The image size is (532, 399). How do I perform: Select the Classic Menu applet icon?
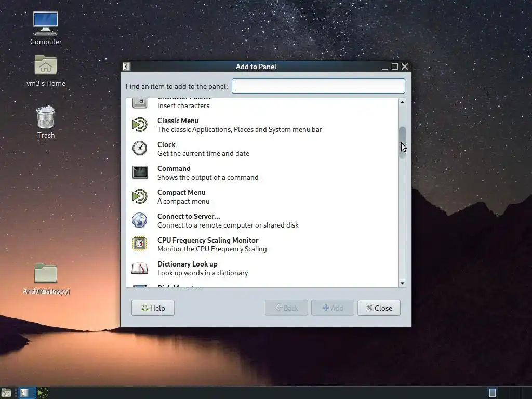(139, 125)
